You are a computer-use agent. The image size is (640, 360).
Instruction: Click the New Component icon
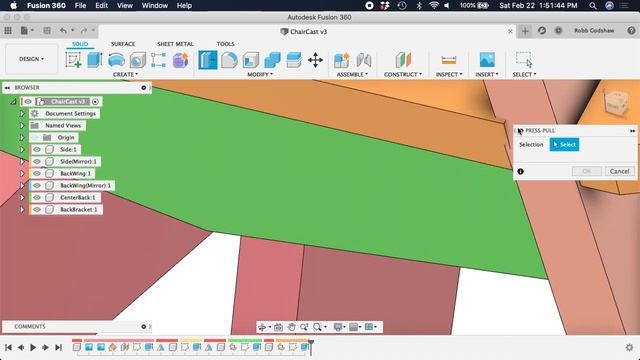point(342,60)
